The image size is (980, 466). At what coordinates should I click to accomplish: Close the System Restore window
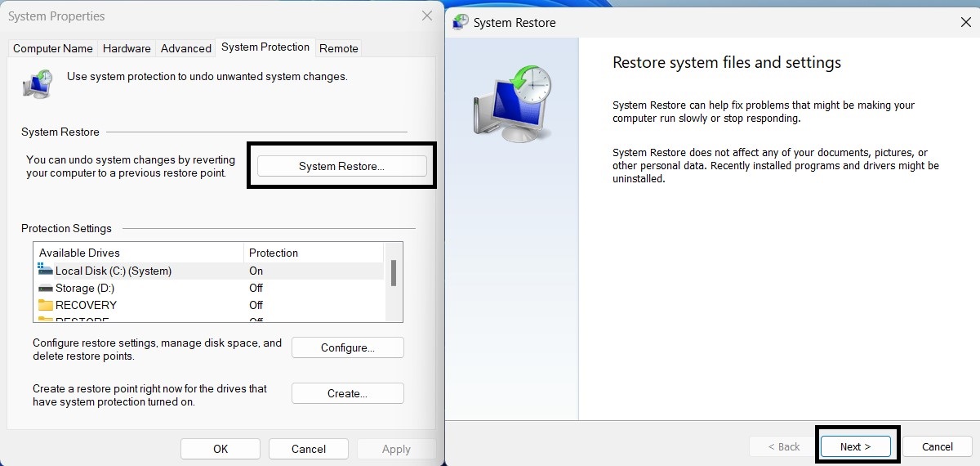pyautogui.click(x=965, y=23)
